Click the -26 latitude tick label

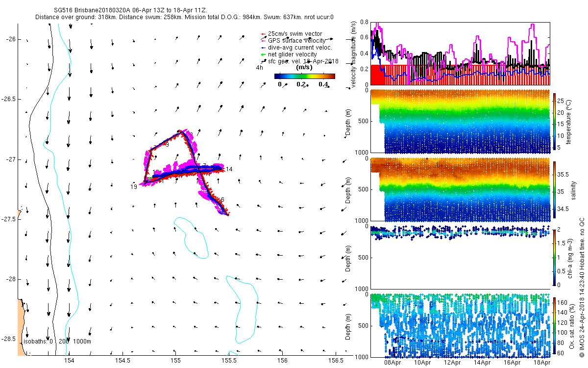click(11, 39)
